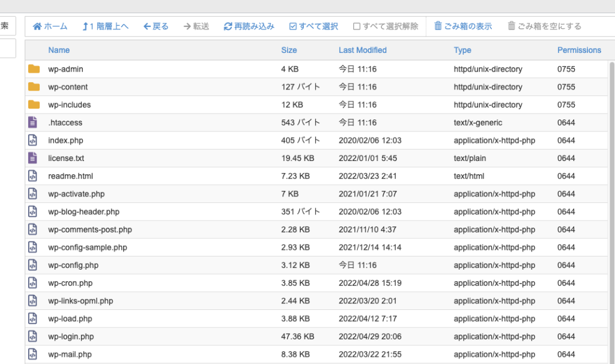Click the wp-links-opml.php file icon
This screenshot has width=615, height=364.
(x=32, y=301)
